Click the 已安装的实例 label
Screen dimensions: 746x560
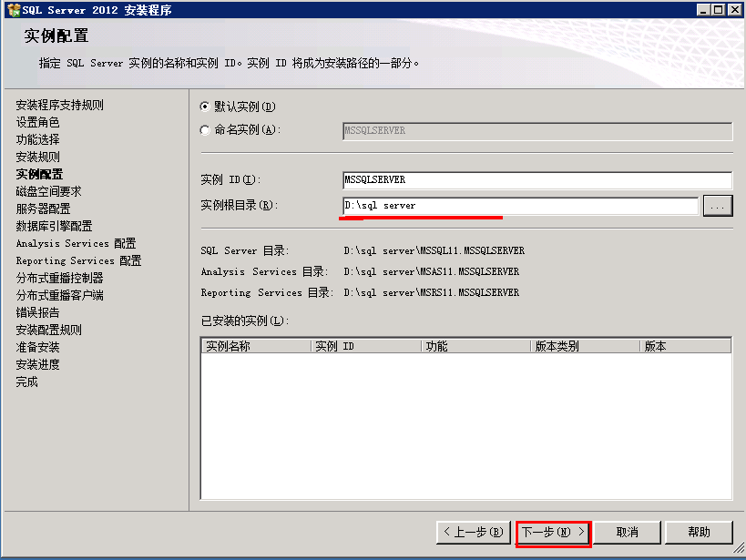tap(245, 321)
